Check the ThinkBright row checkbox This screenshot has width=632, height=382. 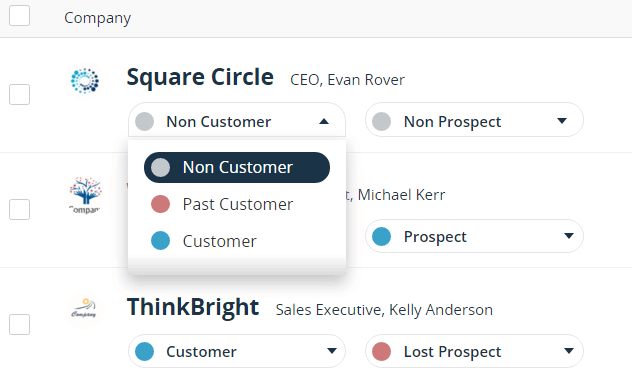(x=19, y=324)
